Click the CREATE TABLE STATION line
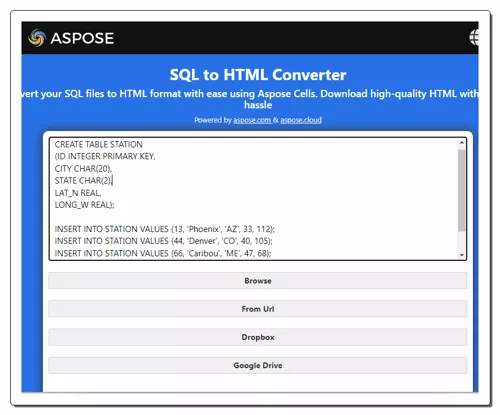The width and height of the screenshot is (500, 415). (99, 144)
